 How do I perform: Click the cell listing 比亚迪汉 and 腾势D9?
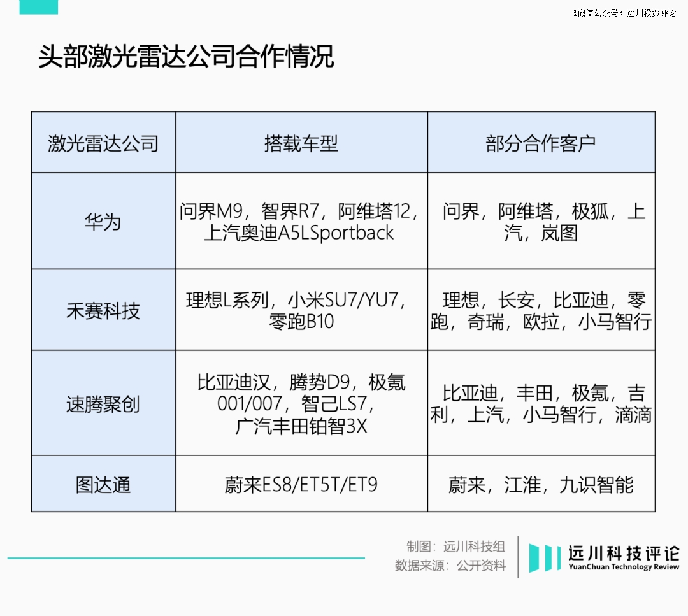point(301,404)
